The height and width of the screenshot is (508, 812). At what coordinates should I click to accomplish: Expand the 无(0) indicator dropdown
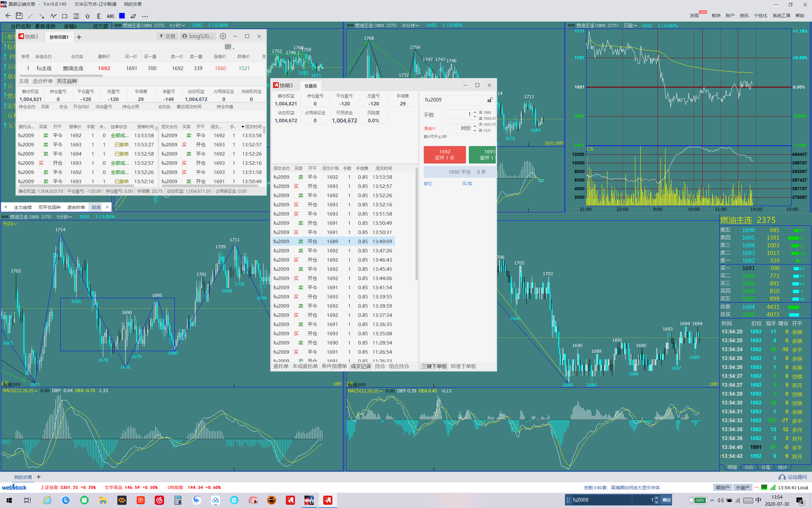click(10, 224)
